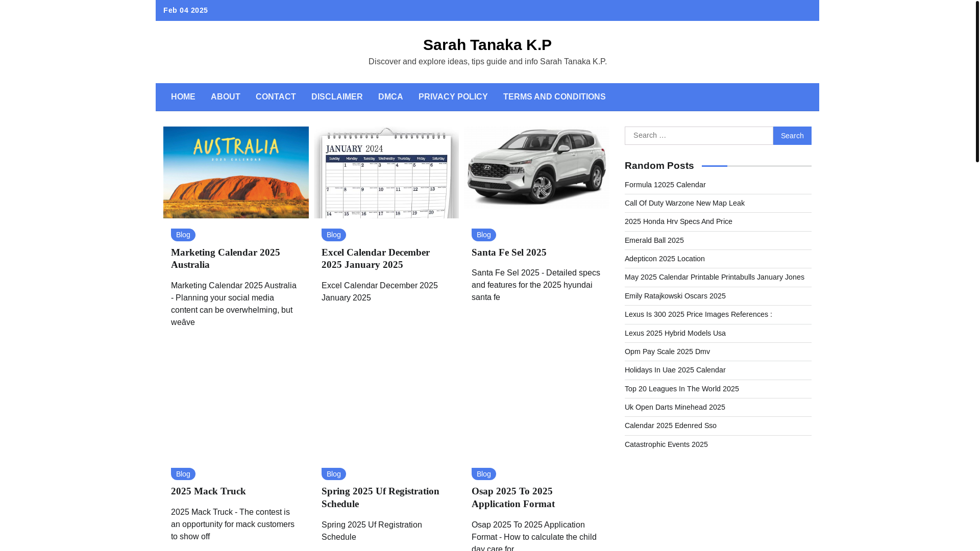Open the HOME menu item
This screenshot has height=551, width=980.
click(x=183, y=97)
